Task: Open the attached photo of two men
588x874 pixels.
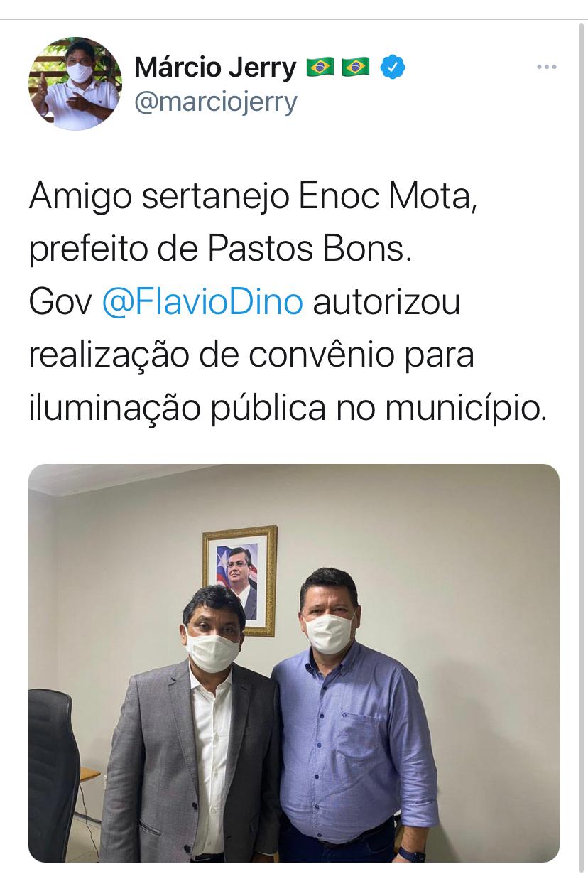Action: point(294,663)
